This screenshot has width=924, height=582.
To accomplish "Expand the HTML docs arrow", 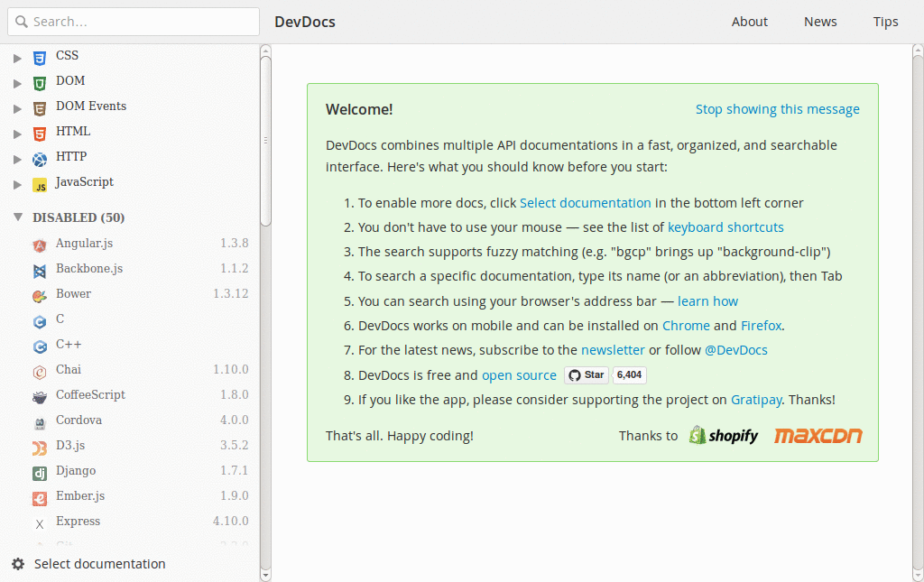I will (x=18, y=134).
